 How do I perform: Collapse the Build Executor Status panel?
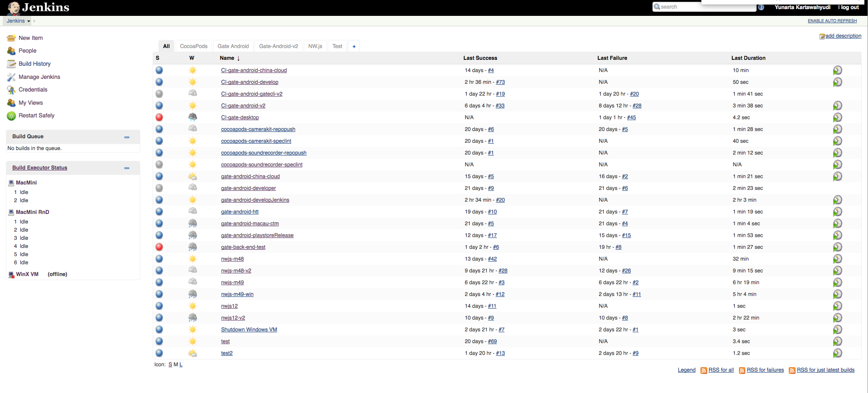click(x=127, y=168)
